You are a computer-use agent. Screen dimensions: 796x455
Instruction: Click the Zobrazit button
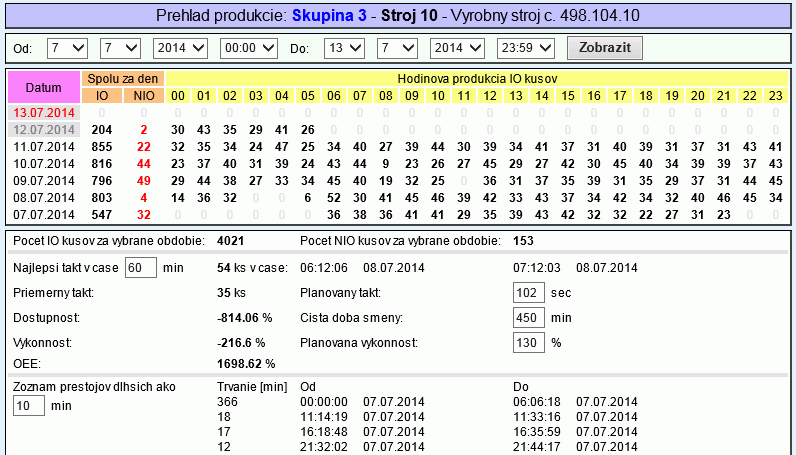[604, 48]
